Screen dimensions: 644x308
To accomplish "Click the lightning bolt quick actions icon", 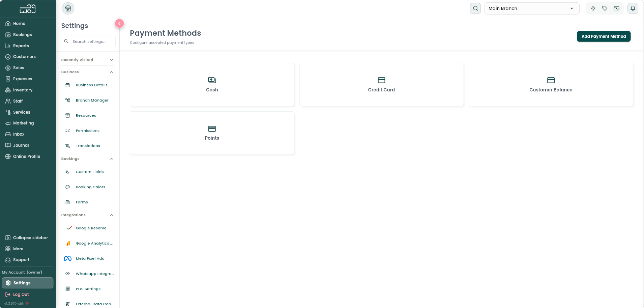I will coord(593,8).
